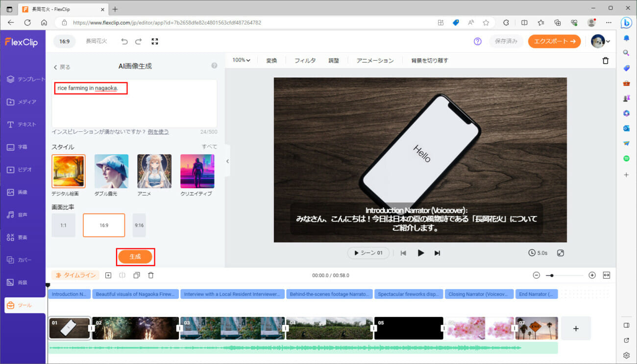The width and height of the screenshot is (637, 364).
Task: Collapse the left panel with chevron
Action: click(227, 161)
